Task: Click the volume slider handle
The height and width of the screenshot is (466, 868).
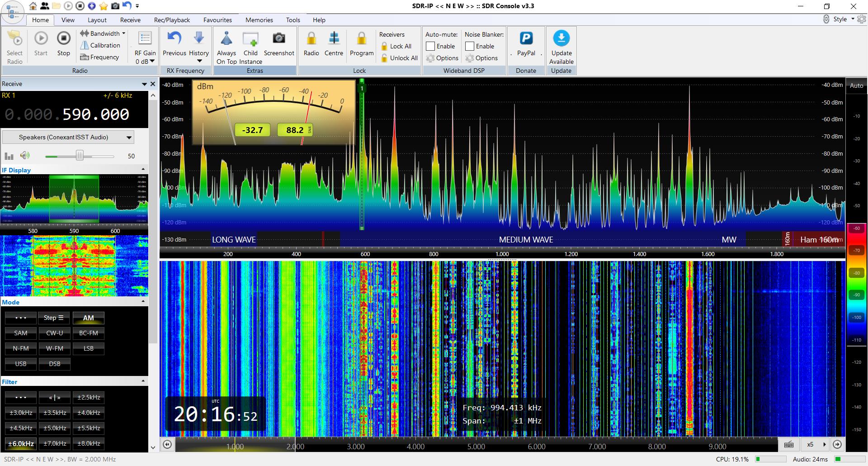Action: click(80, 156)
